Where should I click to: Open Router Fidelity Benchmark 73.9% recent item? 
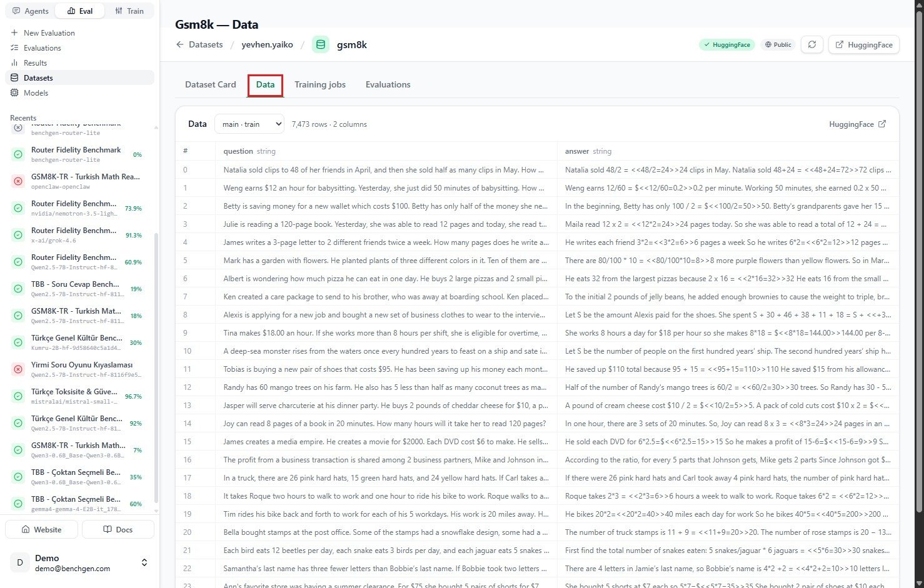[79, 208]
